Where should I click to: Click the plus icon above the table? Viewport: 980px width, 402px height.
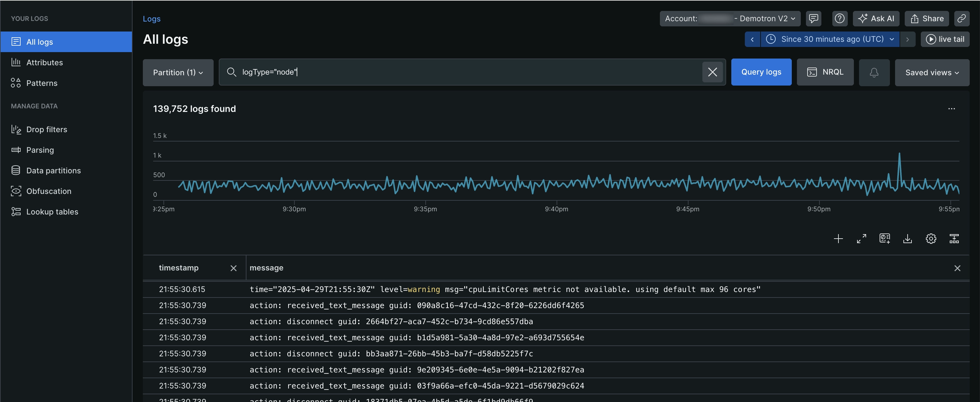(x=838, y=239)
